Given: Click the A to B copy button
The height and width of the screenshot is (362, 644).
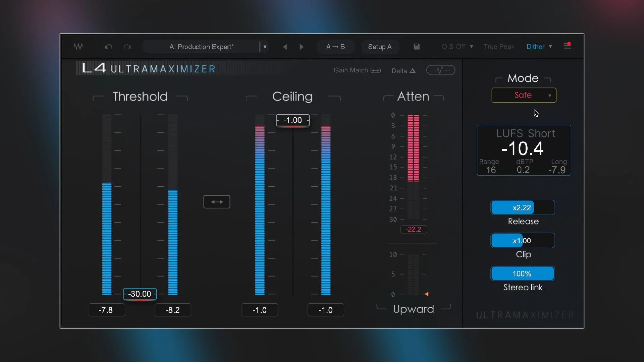Looking at the screenshot, I should coord(335,47).
